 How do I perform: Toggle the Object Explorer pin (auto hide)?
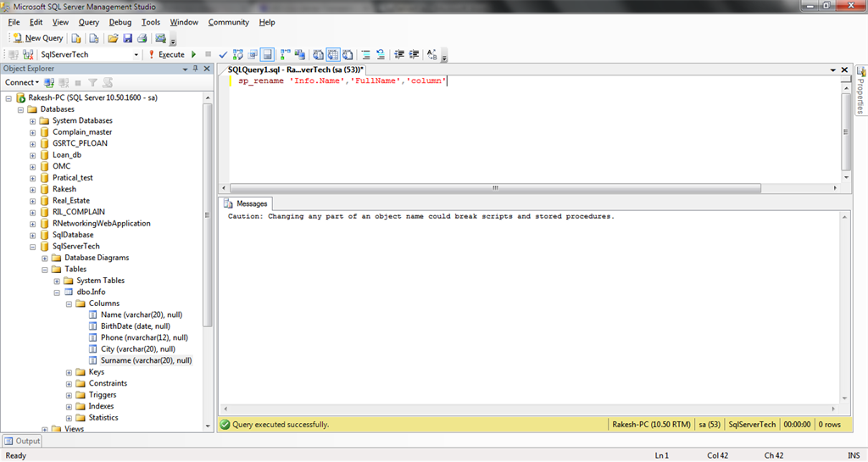click(196, 69)
